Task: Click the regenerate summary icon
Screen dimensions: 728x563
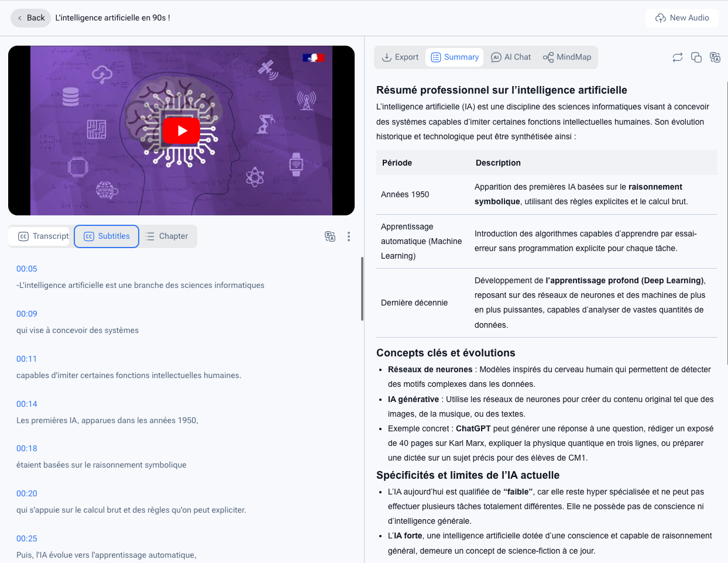Action: coord(678,57)
